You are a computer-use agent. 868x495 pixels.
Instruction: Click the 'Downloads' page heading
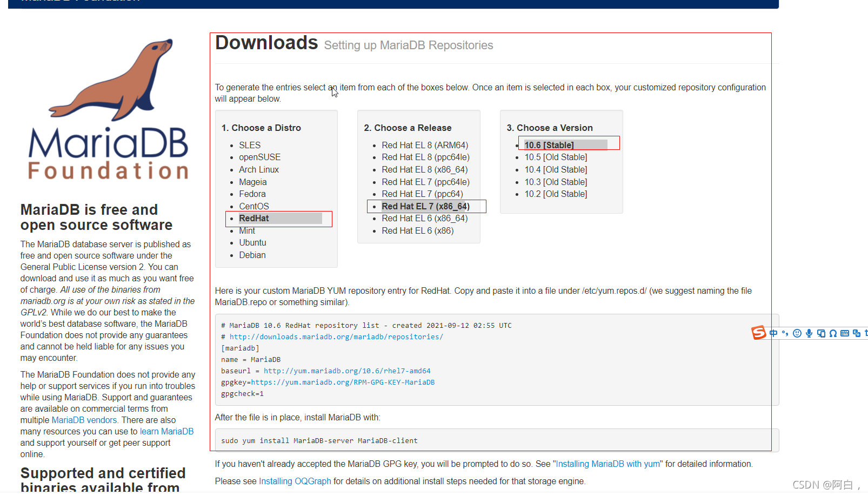pos(266,43)
